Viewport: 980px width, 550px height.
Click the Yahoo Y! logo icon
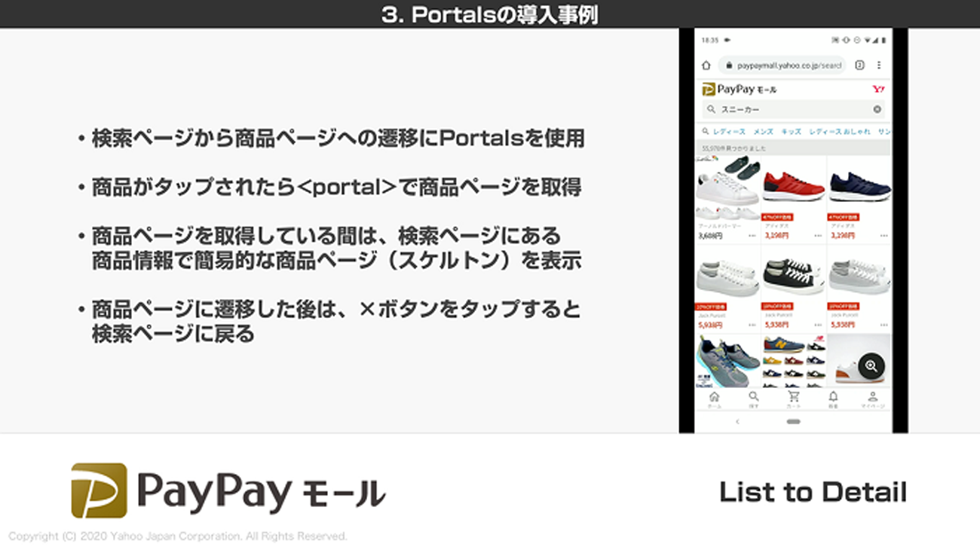tap(878, 89)
